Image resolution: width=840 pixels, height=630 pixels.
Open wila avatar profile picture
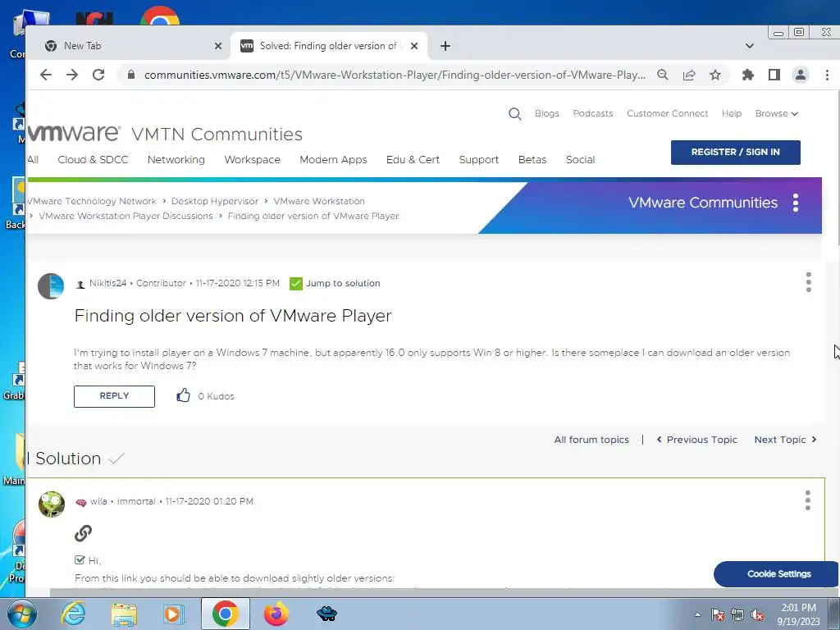[52, 504]
